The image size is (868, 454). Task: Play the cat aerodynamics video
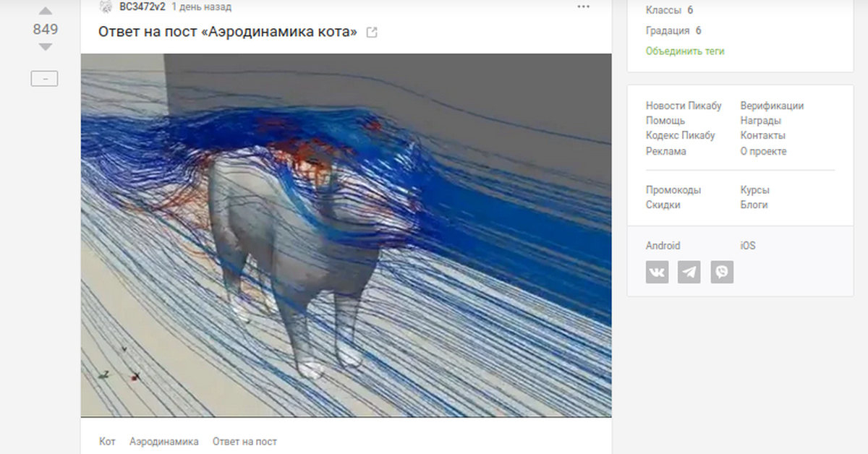tap(346, 235)
